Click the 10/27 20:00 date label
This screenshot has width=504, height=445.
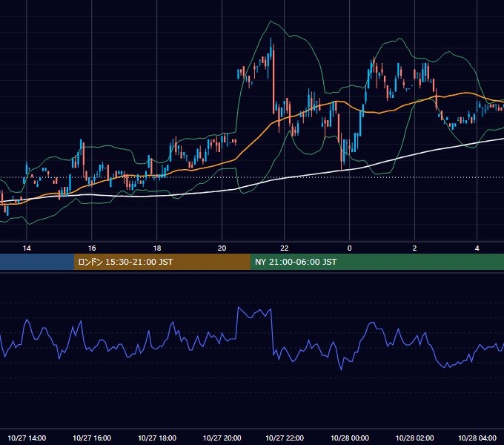222,438
